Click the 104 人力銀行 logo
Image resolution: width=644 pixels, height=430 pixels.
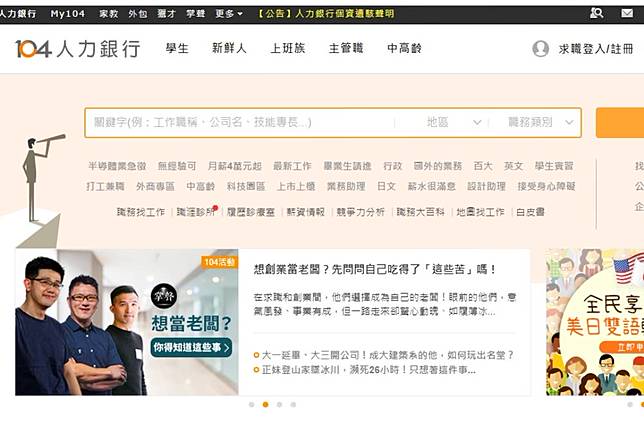pos(78,49)
